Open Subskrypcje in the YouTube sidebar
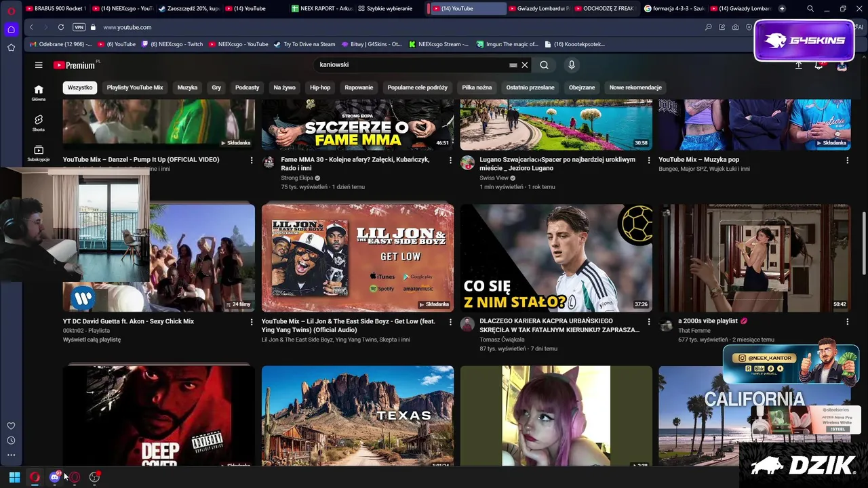Viewport: 868px width, 488px height. pos(39,153)
